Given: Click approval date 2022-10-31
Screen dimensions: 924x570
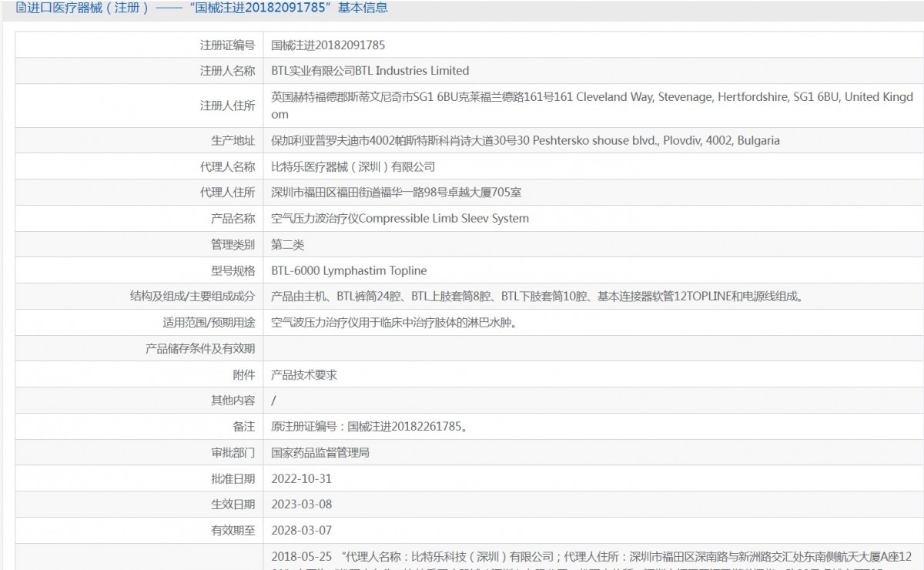Looking at the screenshot, I should tap(302, 478).
